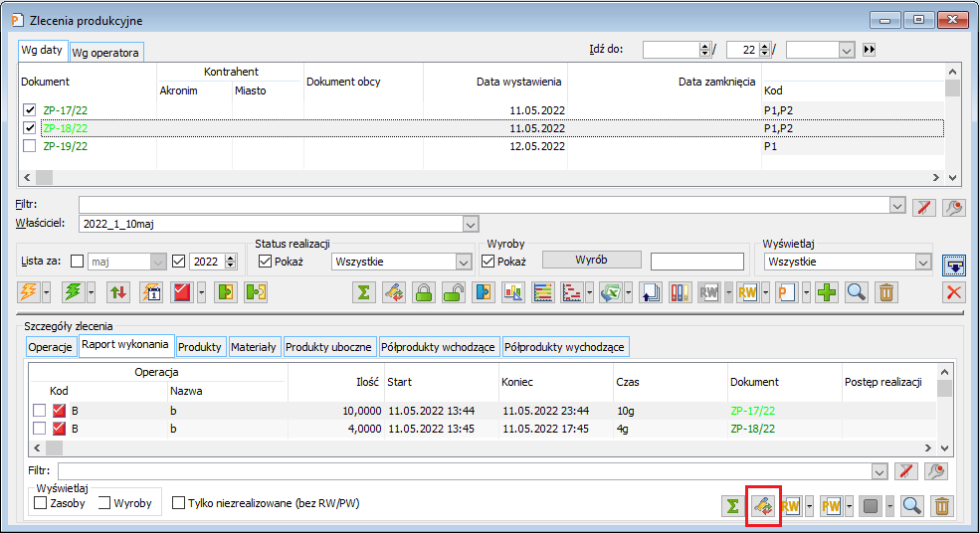Screen dimensions: 980x534
Task: Open dropdown arrow next to Excel export
Action: (628, 292)
